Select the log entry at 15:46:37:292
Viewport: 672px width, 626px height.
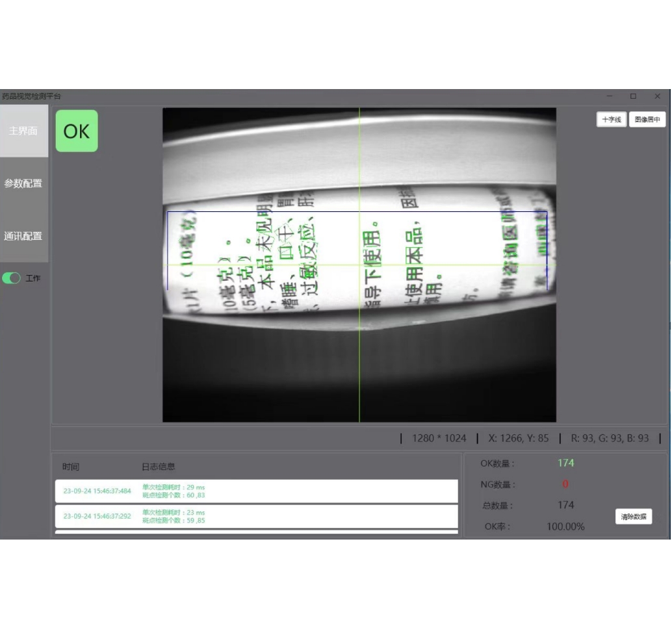(256, 516)
